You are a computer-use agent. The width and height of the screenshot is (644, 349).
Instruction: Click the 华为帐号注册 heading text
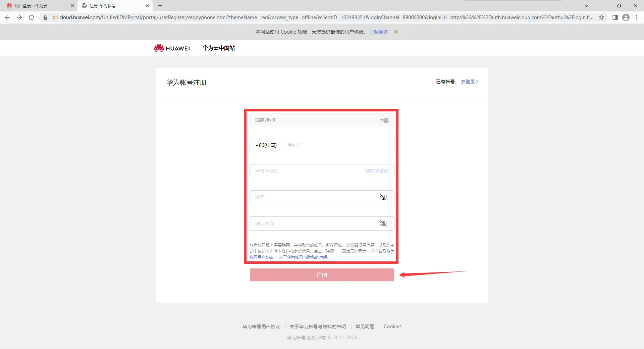[x=186, y=83]
